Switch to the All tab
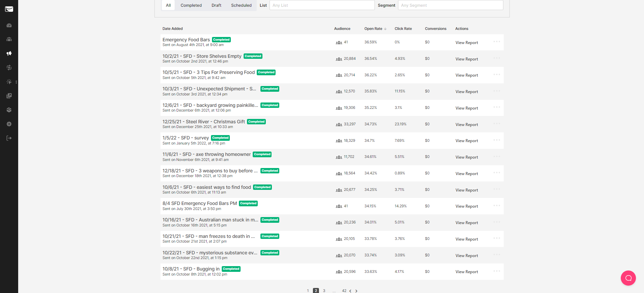The image size is (644, 293). pos(168,5)
